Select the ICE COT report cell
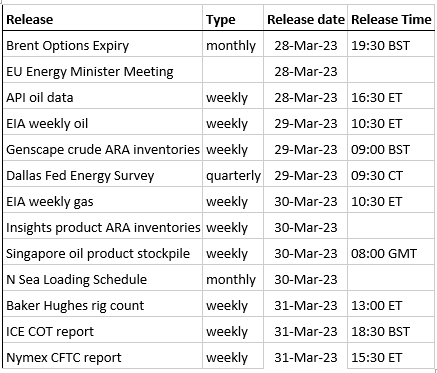The image size is (437, 373). 103,331
